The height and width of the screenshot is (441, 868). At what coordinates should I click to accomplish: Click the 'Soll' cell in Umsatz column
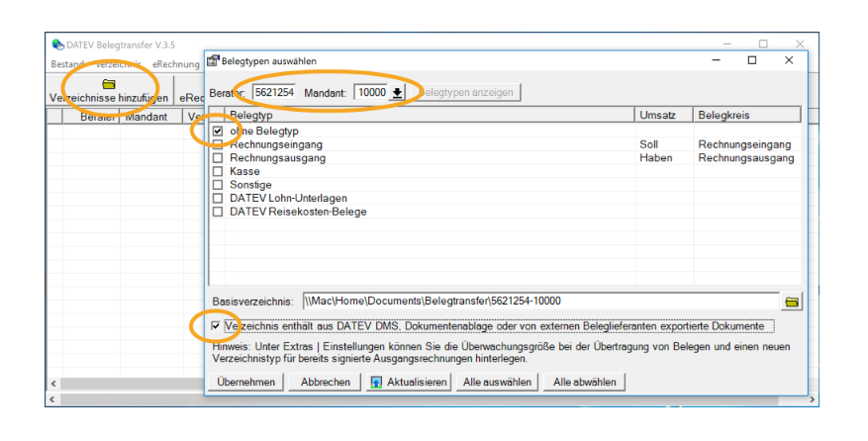coord(649,144)
